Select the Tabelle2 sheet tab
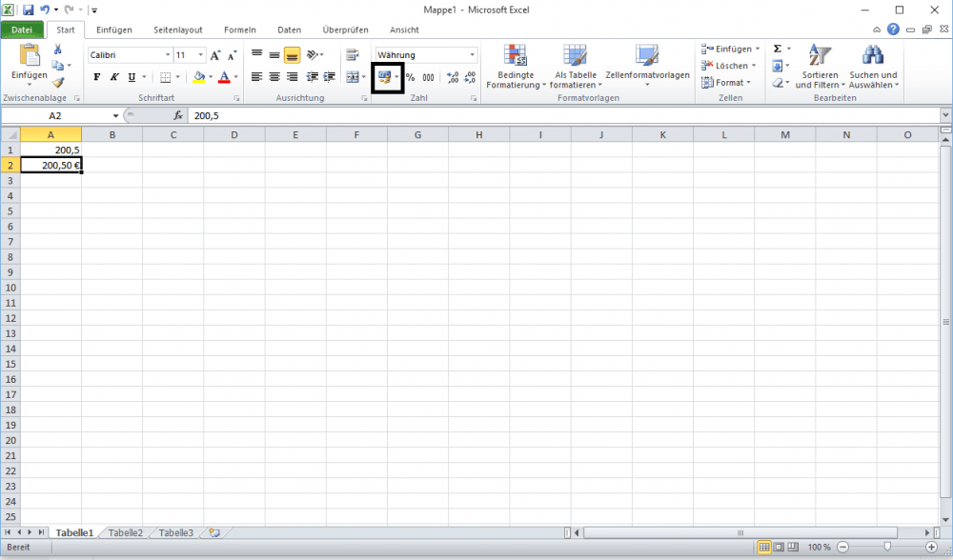 125,532
